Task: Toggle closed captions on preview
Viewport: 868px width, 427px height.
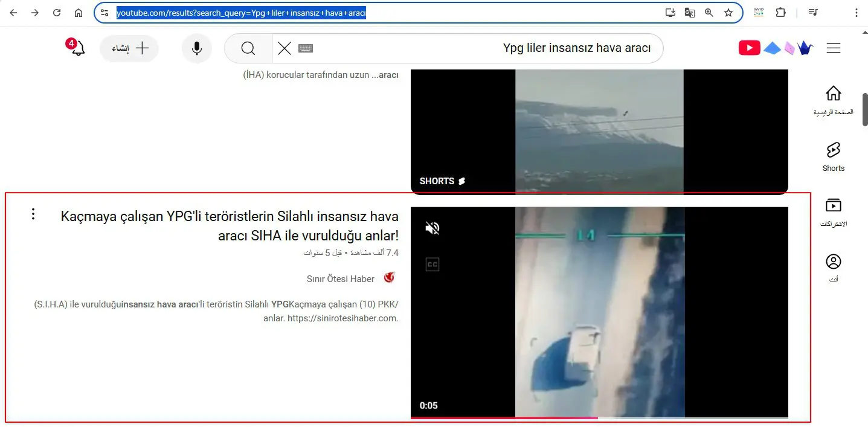Action: click(432, 265)
